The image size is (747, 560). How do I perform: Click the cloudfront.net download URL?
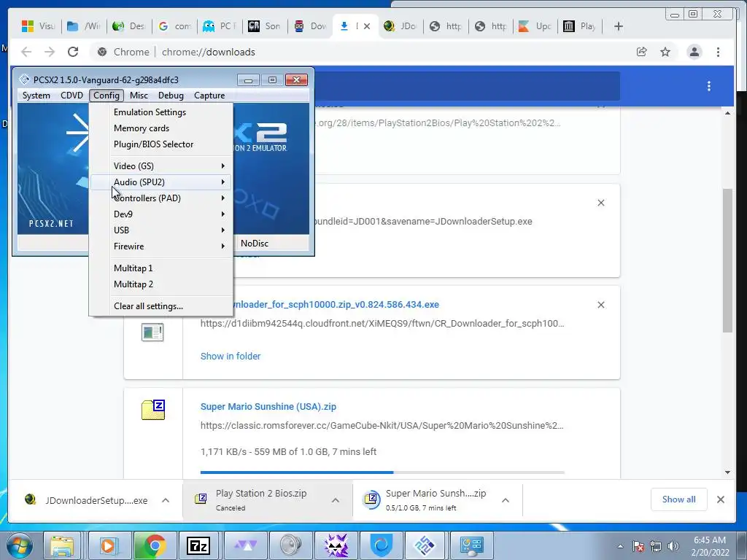pyautogui.click(x=382, y=324)
